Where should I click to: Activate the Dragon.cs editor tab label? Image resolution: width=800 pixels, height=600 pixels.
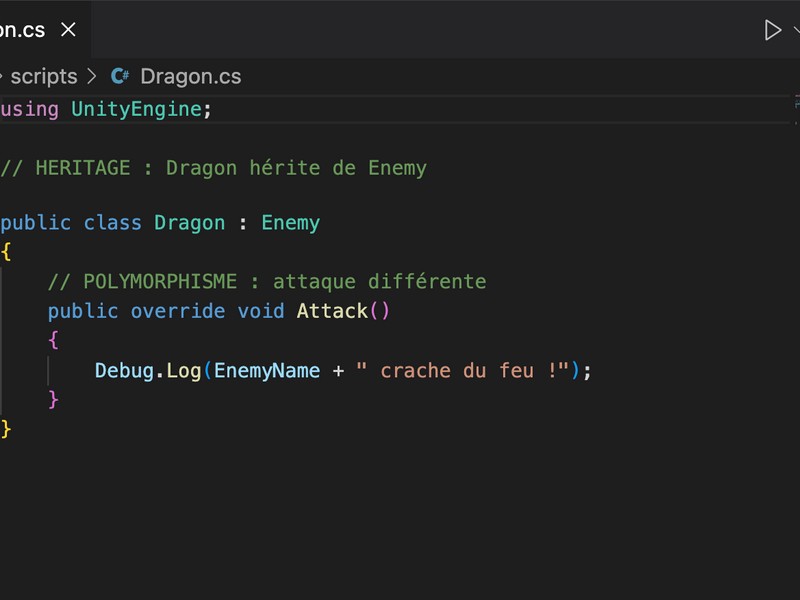pyautogui.click(x=22, y=30)
